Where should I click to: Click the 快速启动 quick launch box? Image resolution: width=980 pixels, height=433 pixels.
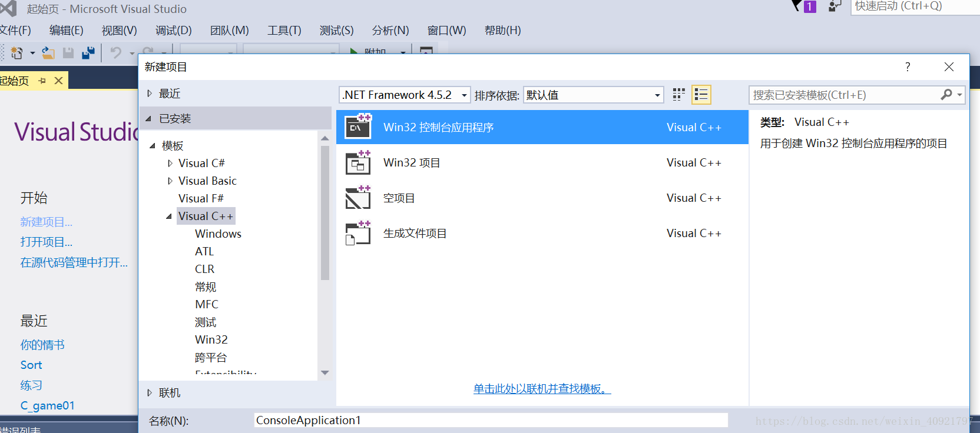pos(915,6)
